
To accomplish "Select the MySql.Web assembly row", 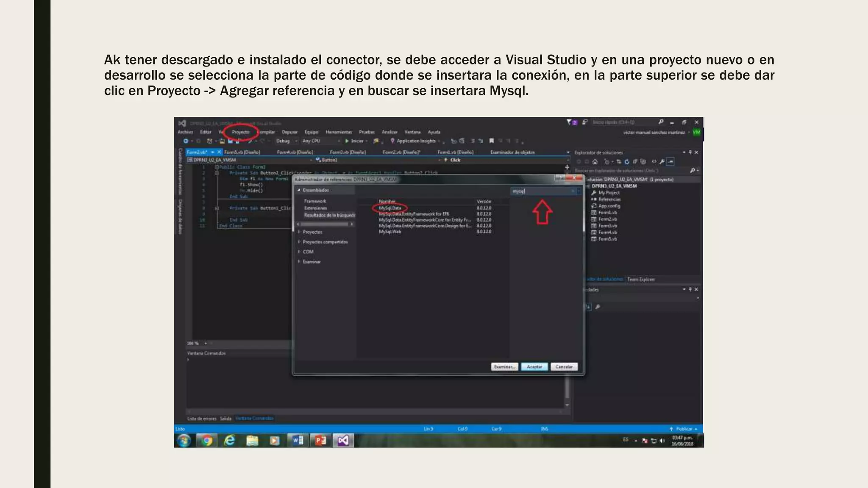I will pos(435,232).
